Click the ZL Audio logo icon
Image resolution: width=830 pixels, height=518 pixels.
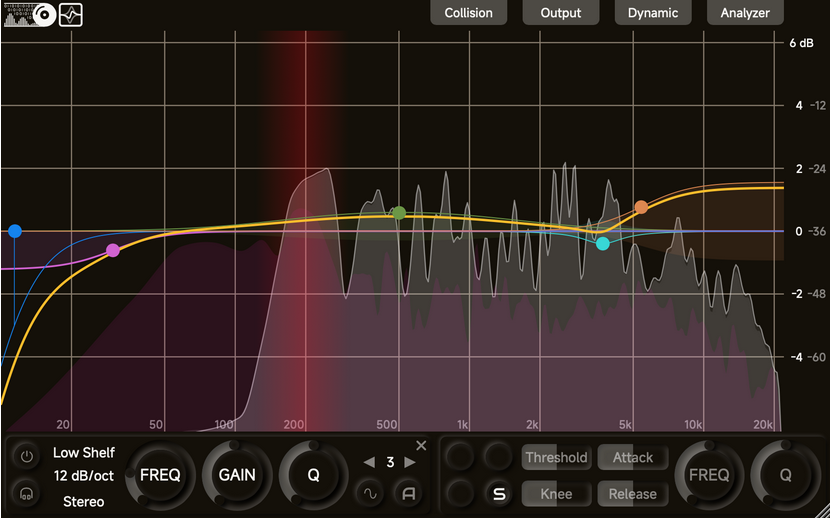(30, 15)
